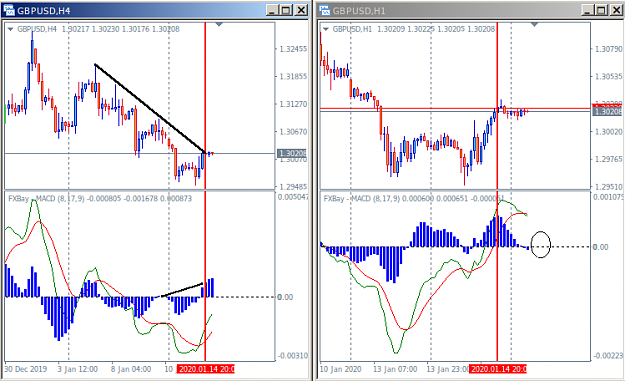
Task: Click the red 2020.01.14 date label in H1
Action: point(497,369)
